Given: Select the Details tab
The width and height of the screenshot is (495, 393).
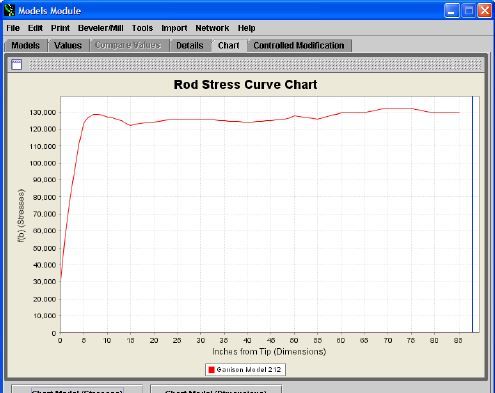Looking at the screenshot, I should pyautogui.click(x=190, y=45).
